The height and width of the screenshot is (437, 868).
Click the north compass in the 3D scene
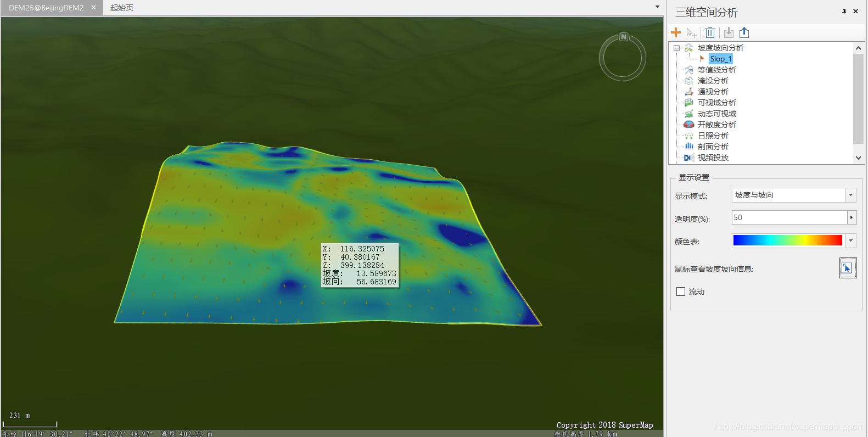[622, 57]
